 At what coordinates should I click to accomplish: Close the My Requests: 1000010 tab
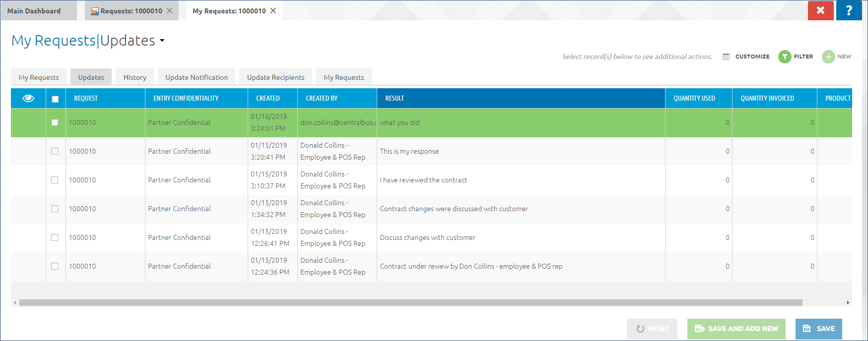(273, 11)
